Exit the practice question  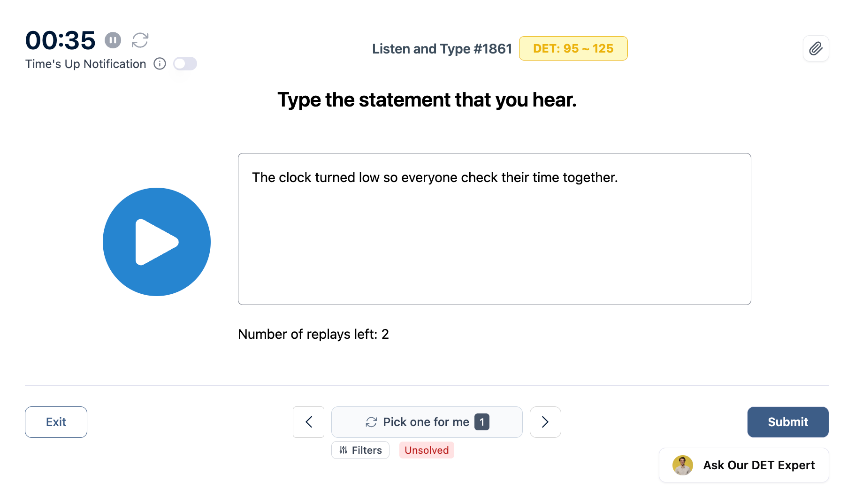click(56, 422)
